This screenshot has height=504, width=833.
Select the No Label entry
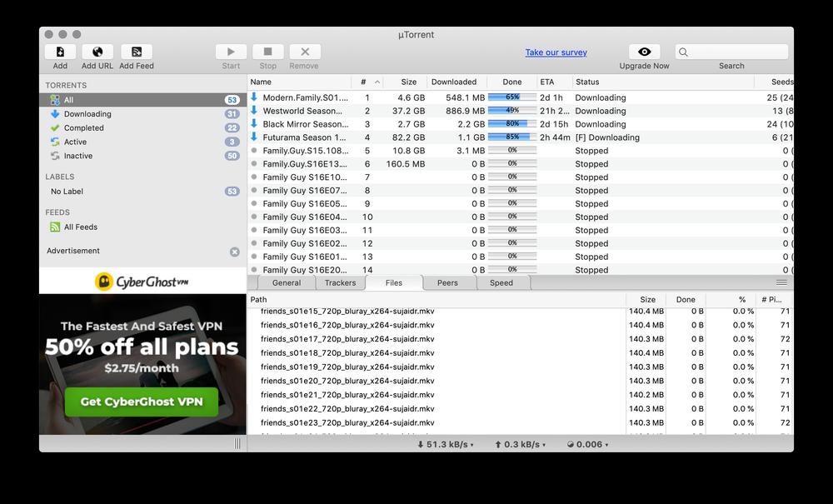click(x=143, y=192)
